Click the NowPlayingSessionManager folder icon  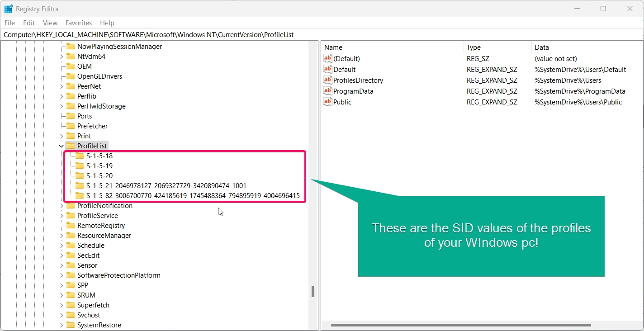[70, 46]
